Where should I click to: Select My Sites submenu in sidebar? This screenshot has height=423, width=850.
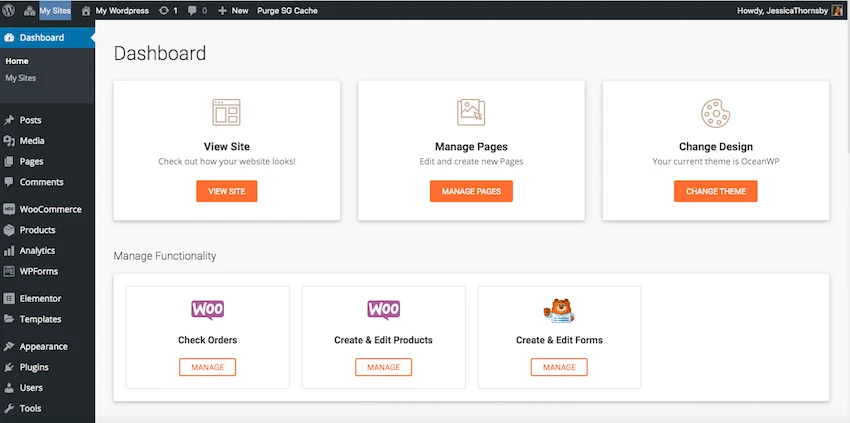tap(21, 78)
